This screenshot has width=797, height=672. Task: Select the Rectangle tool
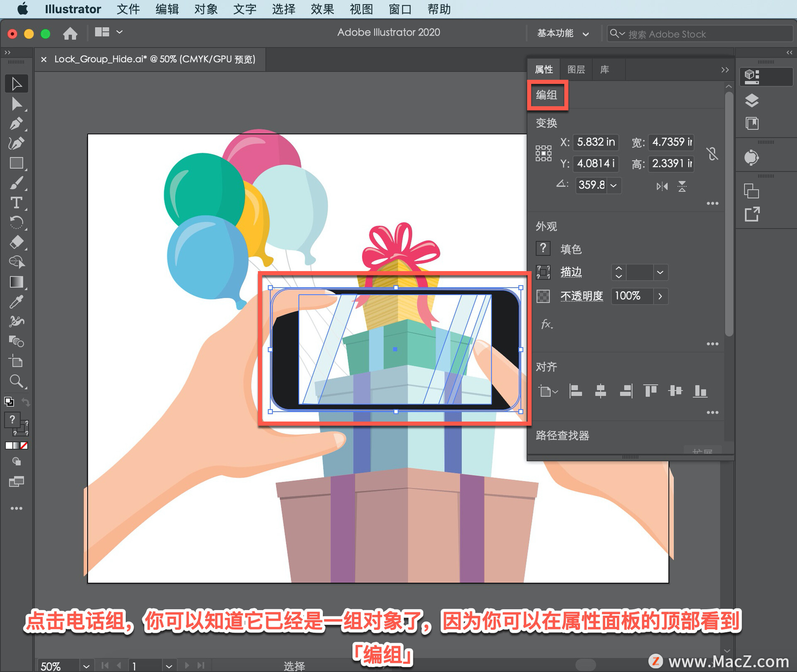tap(17, 163)
